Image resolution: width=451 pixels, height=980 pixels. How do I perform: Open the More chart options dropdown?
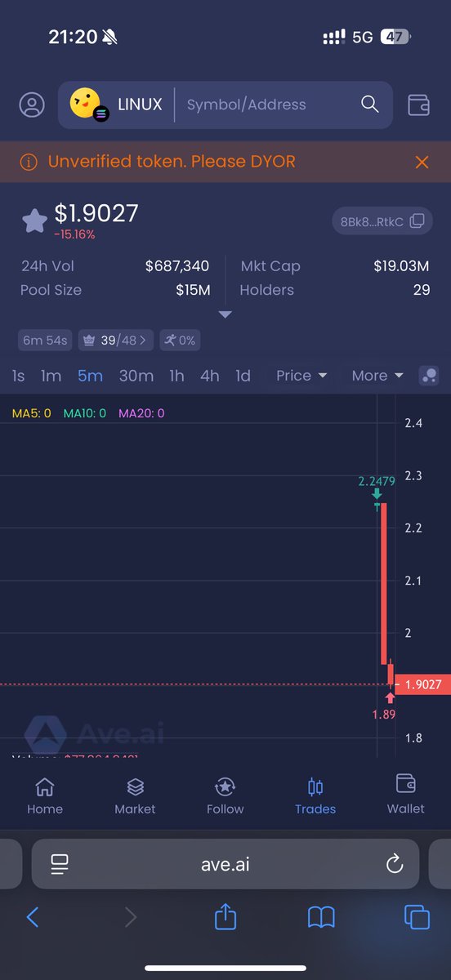(x=377, y=376)
